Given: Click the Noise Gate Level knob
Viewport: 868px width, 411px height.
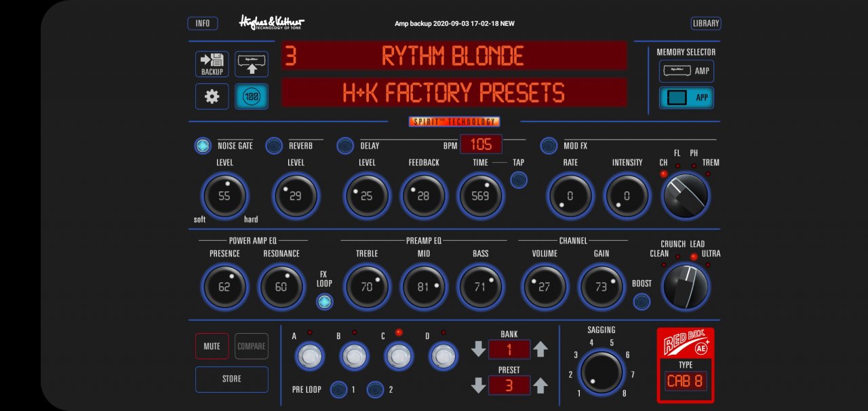Looking at the screenshot, I should tap(224, 196).
